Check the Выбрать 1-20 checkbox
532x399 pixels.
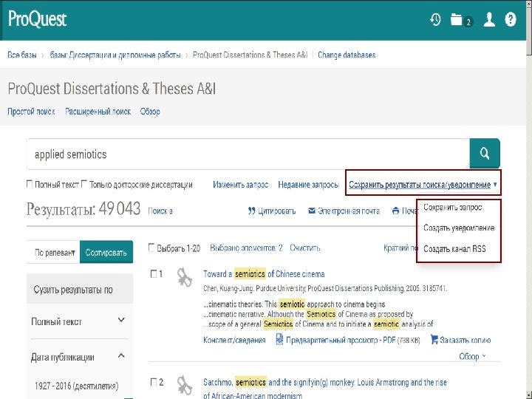[151, 248]
